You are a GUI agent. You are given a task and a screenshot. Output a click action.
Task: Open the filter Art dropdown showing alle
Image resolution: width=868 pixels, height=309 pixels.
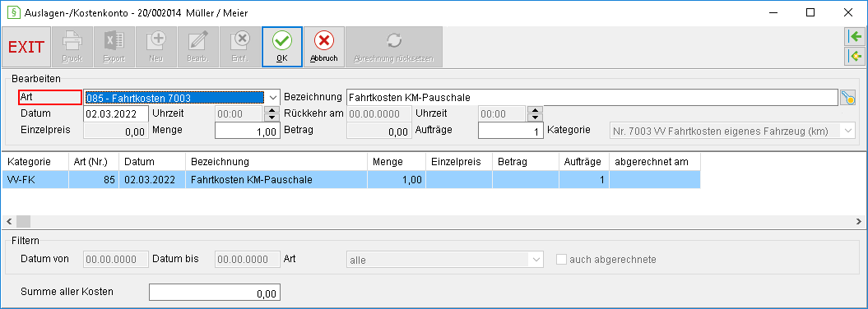536,259
